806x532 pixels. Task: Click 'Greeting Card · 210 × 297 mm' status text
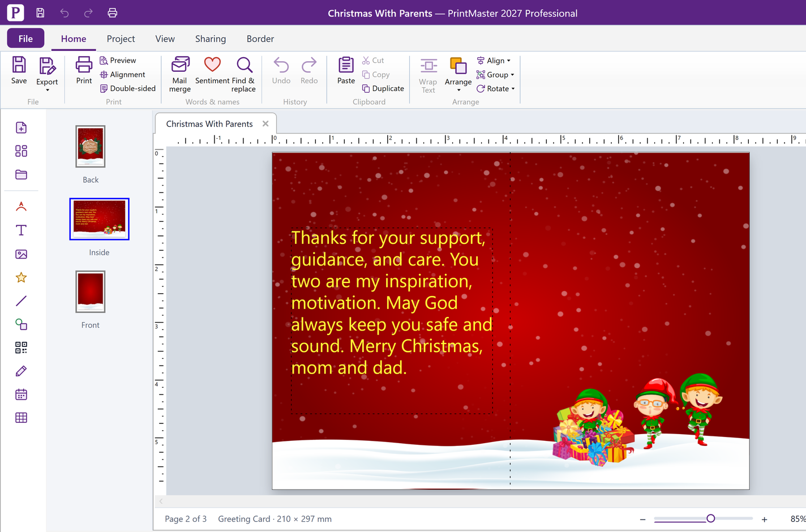click(x=275, y=519)
